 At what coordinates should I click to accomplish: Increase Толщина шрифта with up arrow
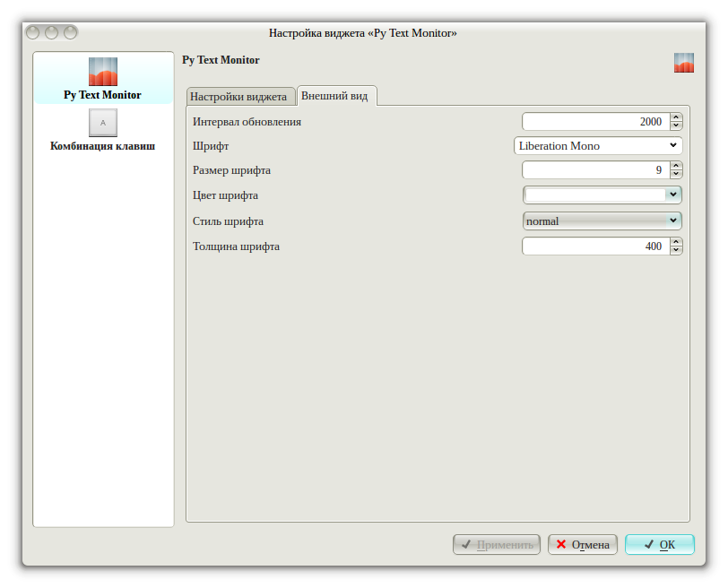[x=676, y=241]
